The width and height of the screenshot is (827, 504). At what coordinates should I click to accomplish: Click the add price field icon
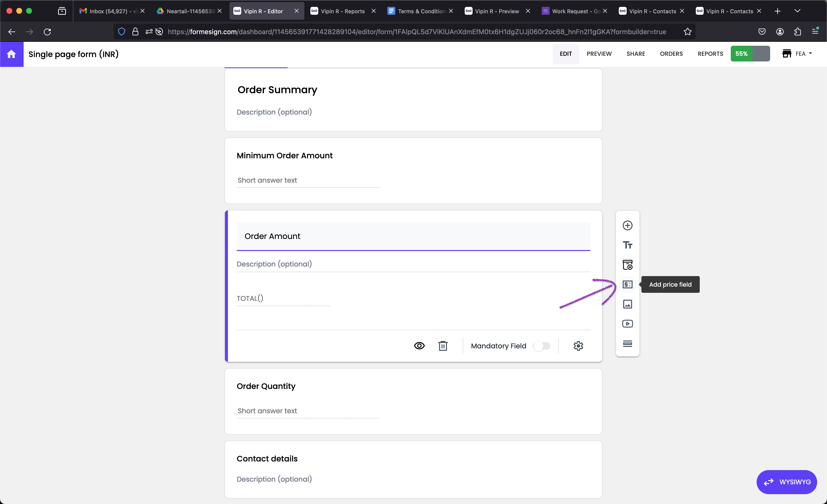coord(627,284)
